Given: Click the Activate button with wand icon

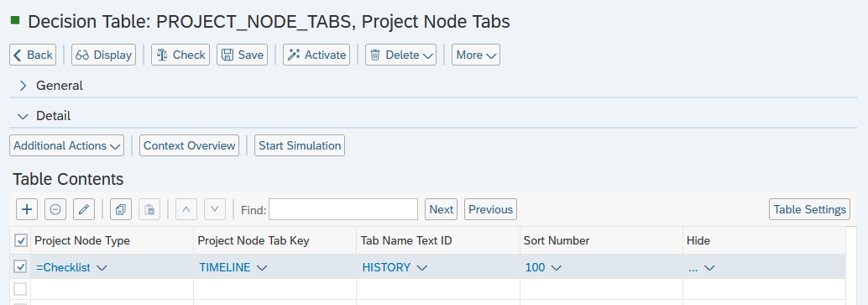Looking at the screenshot, I should (316, 55).
